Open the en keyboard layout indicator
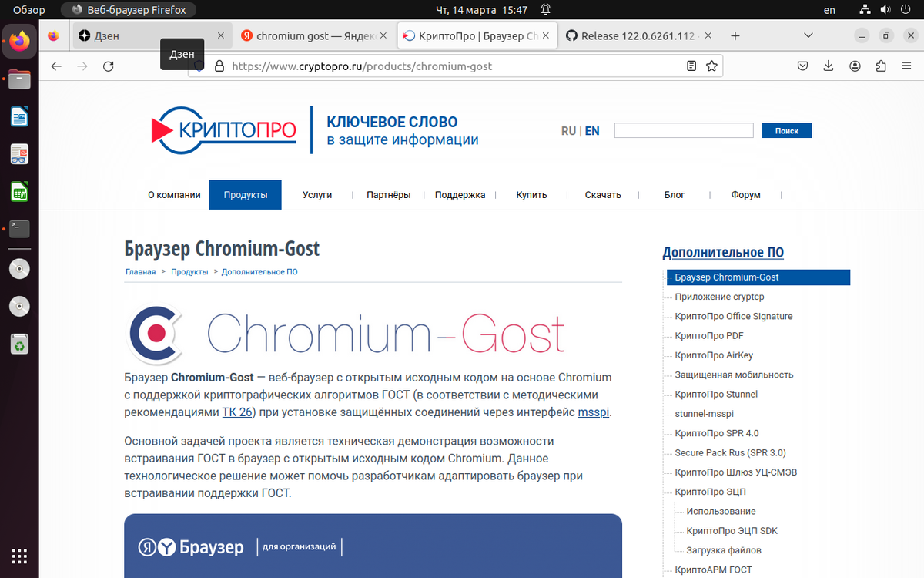This screenshot has width=924, height=578. click(829, 10)
